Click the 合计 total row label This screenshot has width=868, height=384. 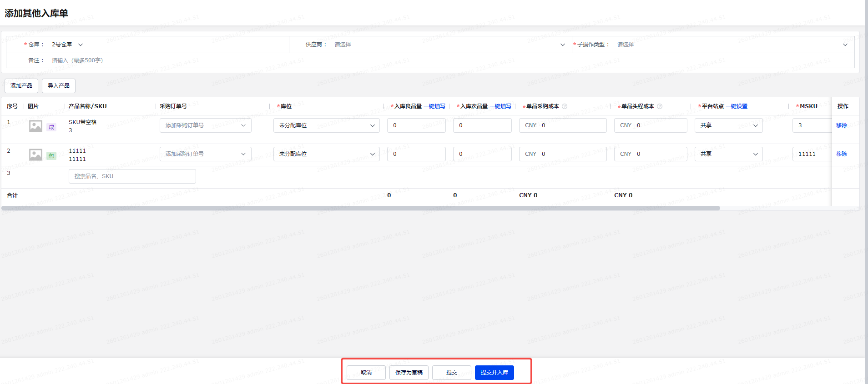(12, 195)
